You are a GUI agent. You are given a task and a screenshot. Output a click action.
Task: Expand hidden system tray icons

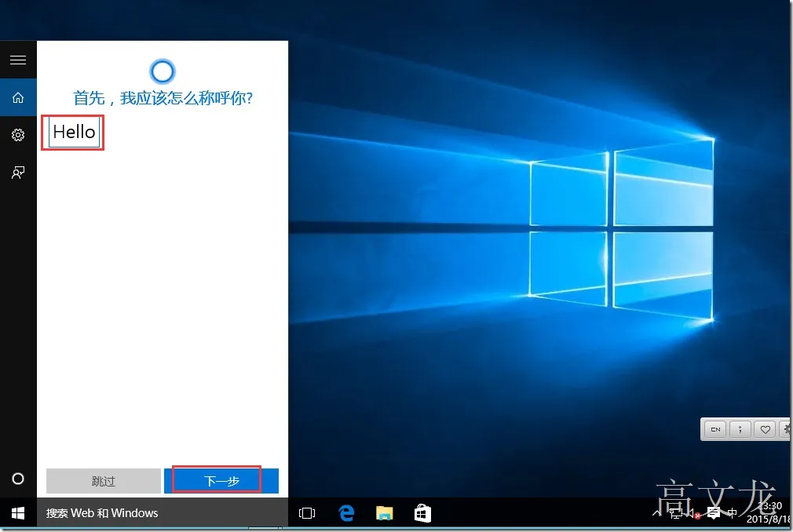coord(656,513)
